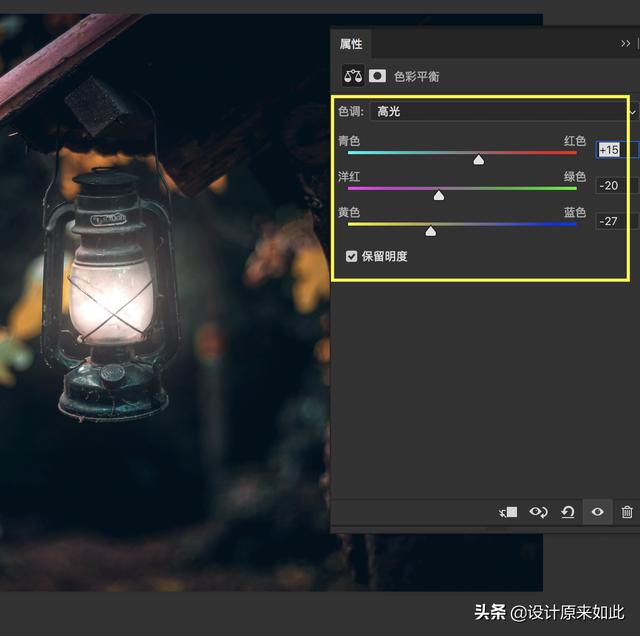Click the lantern in the canvas image
Viewport: 640px width, 636px height.
[x=111, y=295]
